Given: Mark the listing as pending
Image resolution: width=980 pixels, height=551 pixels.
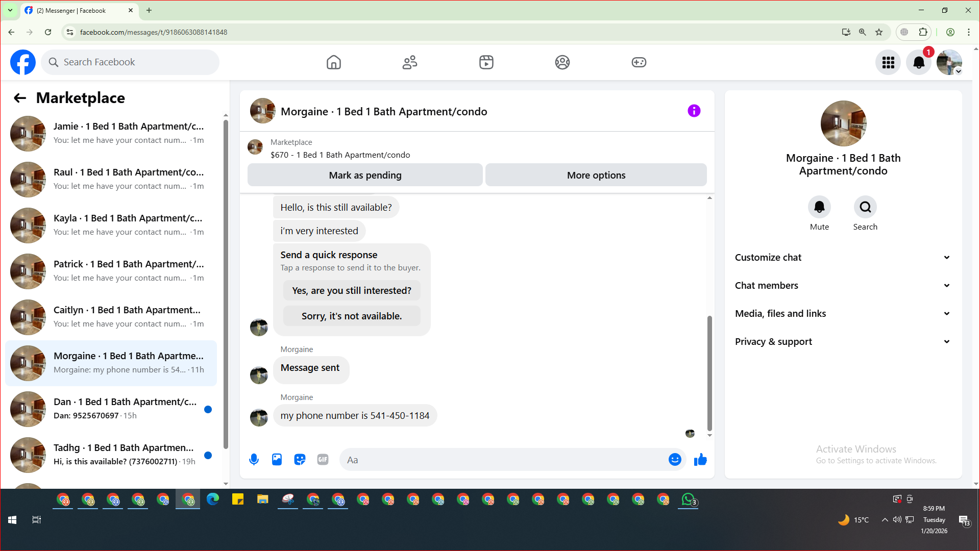Looking at the screenshot, I should [x=365, y=175].
